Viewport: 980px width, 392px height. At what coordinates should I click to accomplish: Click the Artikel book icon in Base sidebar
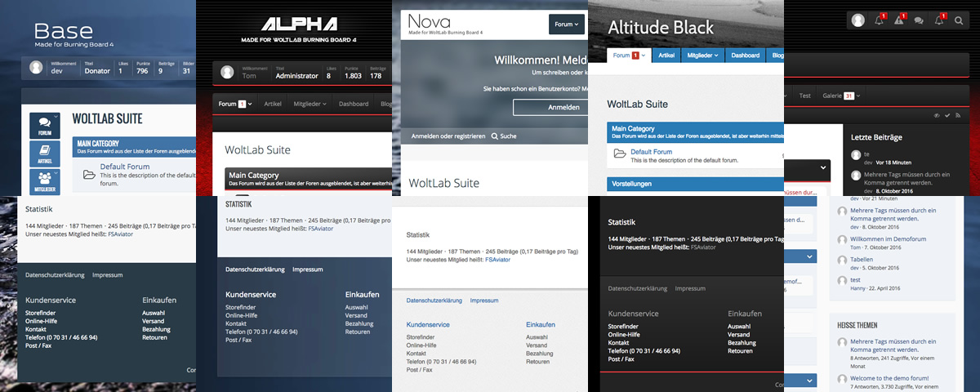(x=44, y=154)
